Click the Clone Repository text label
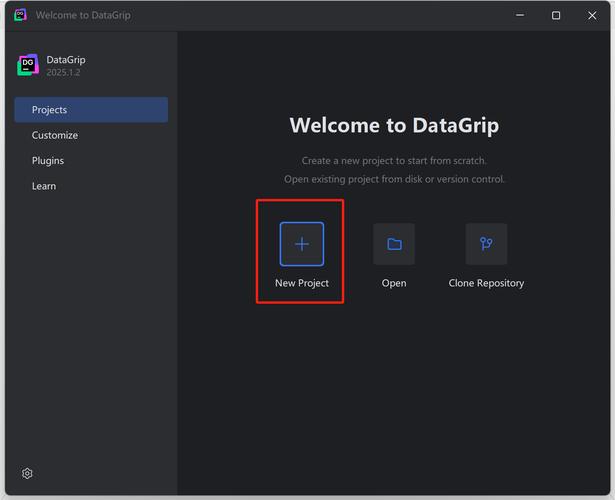Image resolution: width=615 pixels, height=500 pixels. 486,283
